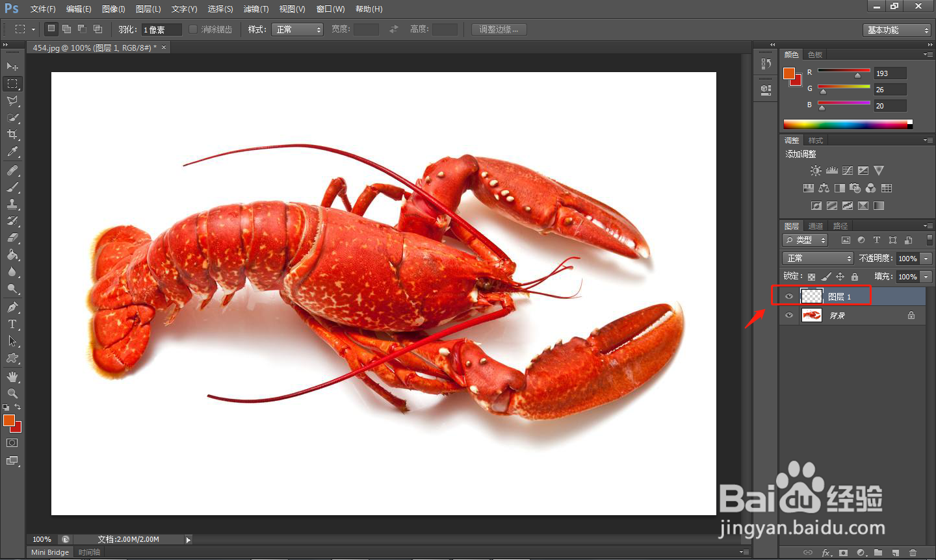
Task: Open 滤镜(T) menu
Action: click(256, 9)
